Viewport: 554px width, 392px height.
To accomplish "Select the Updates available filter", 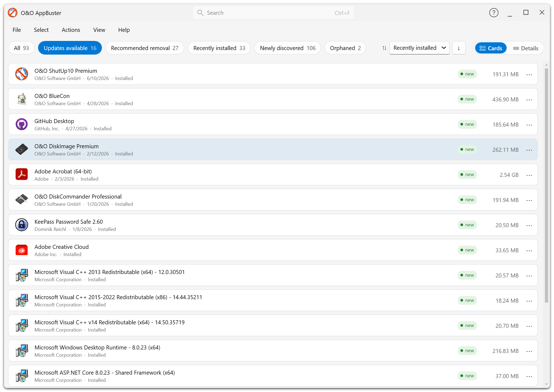I will (70, 48).
